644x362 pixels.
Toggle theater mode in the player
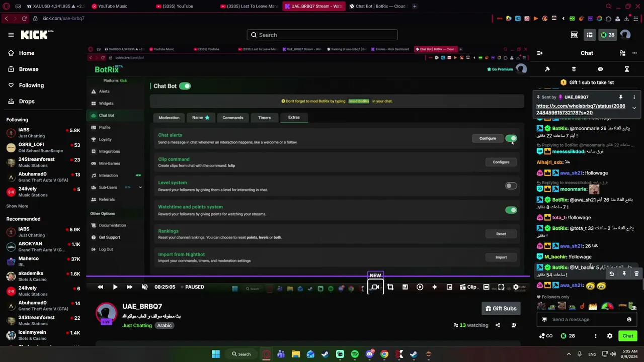point(486,287)
